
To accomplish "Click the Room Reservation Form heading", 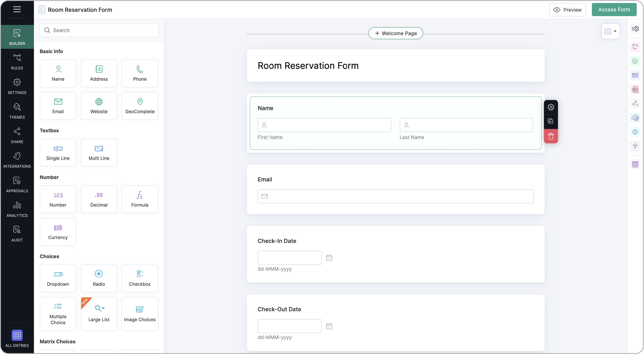I will point(308,65).
